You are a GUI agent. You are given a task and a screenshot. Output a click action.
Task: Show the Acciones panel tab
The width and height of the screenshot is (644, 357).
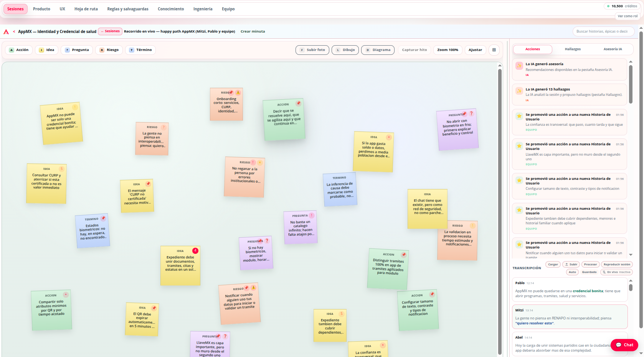coord(533,49)
